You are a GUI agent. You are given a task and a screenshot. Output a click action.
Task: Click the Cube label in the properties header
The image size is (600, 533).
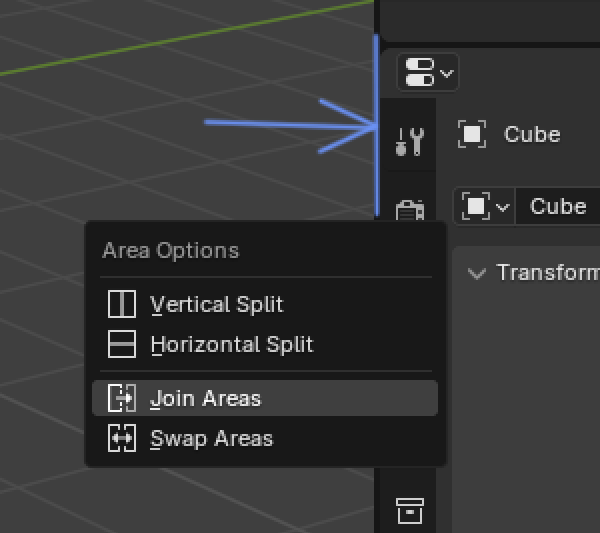pos(532,134)
